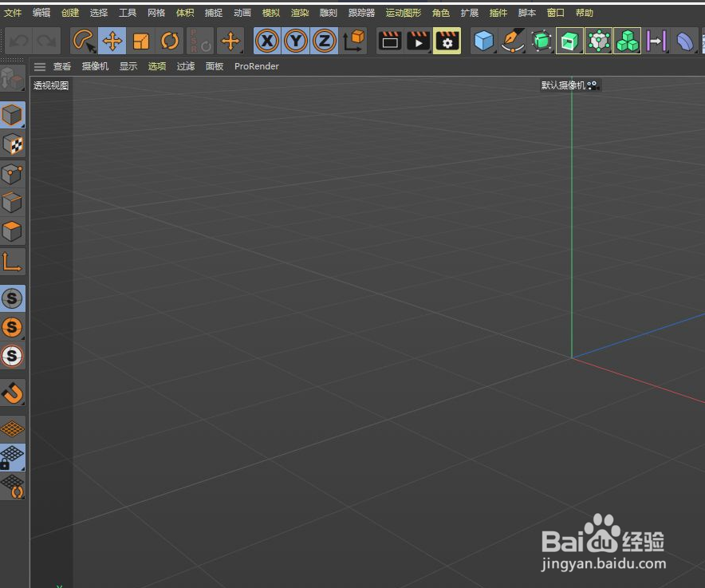Click the Redo arrow icon
This screenshot has width=705, height=588.
click(47, 41)
